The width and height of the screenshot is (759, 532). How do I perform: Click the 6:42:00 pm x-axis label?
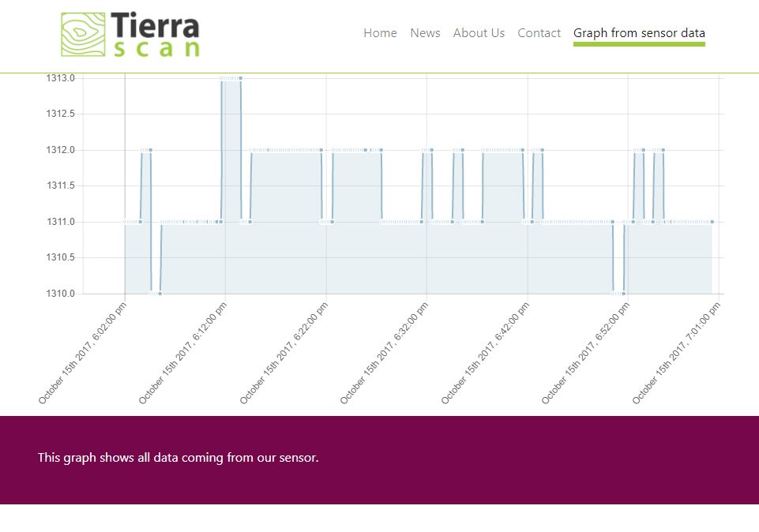[485, 354]
